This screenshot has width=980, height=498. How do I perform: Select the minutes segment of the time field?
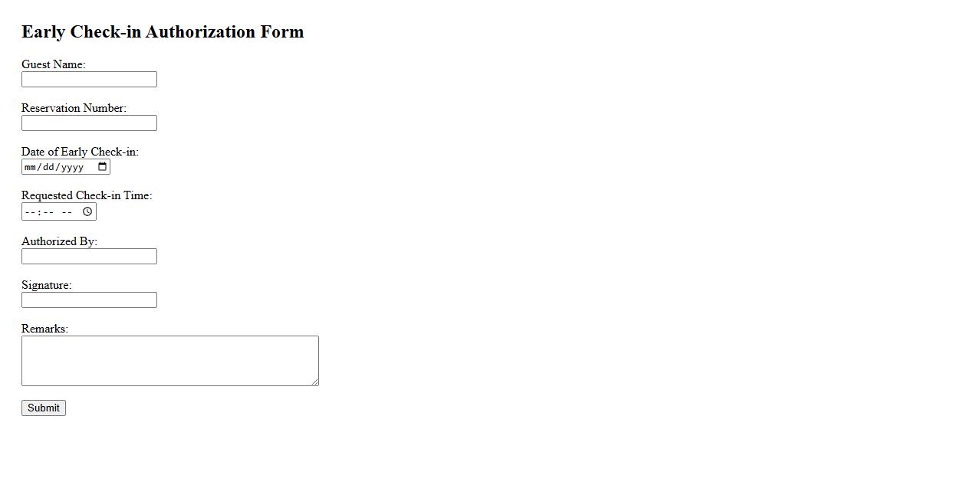(x=47, y=212)
